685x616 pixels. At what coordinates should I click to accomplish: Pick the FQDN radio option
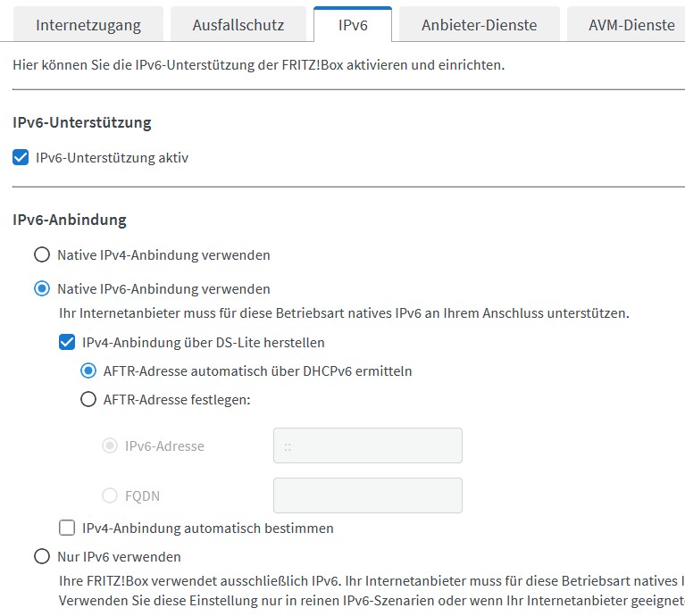[x=110, y=495]
